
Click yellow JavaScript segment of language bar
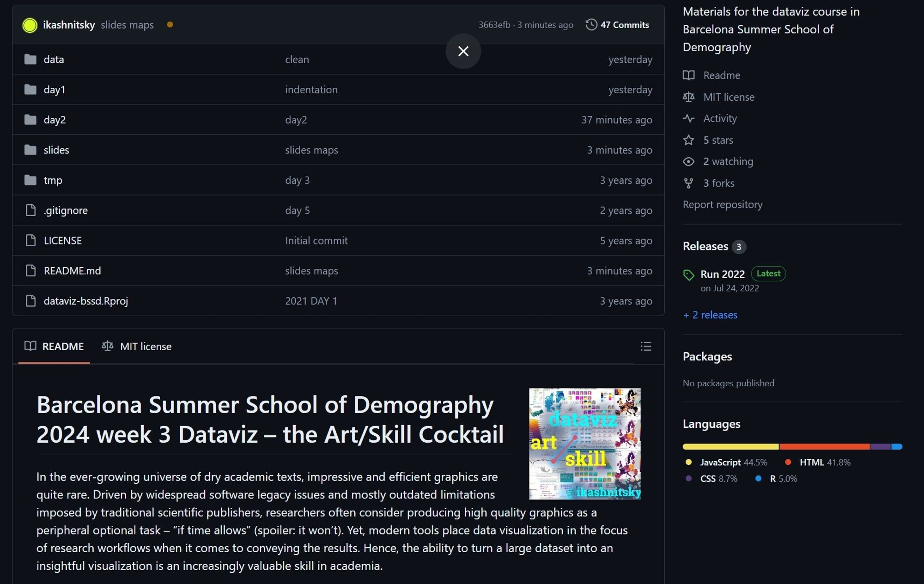tap(730, 447)
